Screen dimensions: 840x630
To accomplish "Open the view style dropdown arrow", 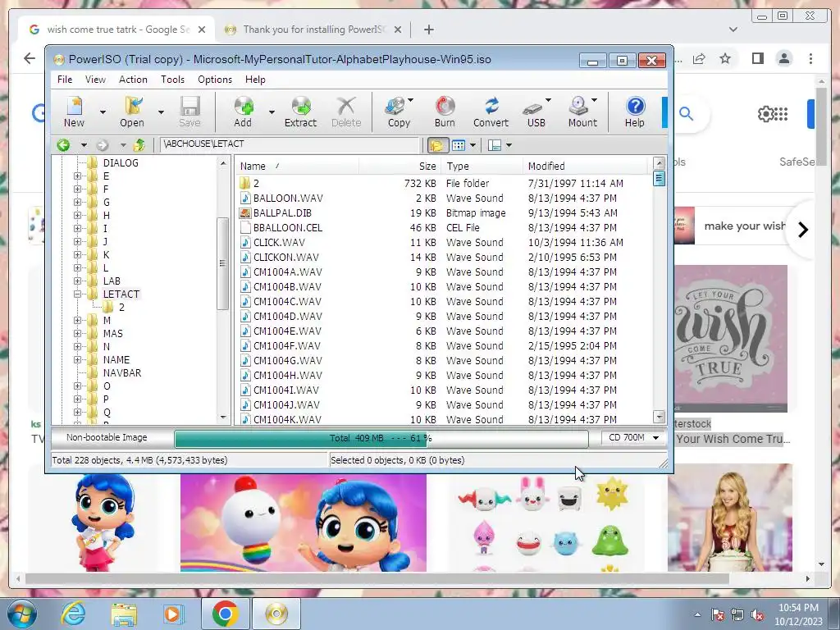I will (472, 145).
